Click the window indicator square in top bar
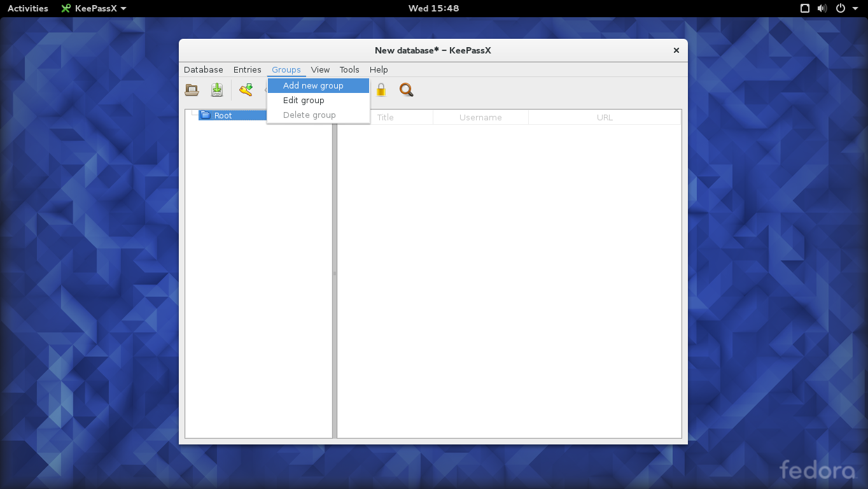 pos(805,8)
